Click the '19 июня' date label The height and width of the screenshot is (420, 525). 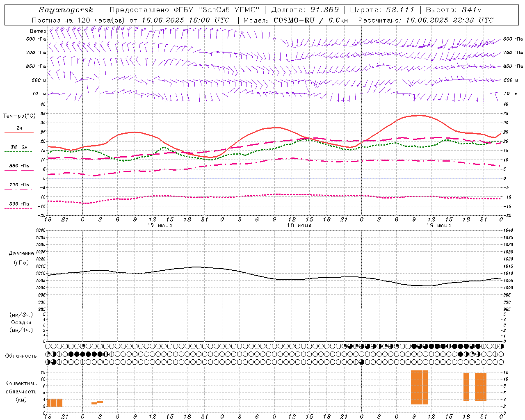click(x=438, y=226)
